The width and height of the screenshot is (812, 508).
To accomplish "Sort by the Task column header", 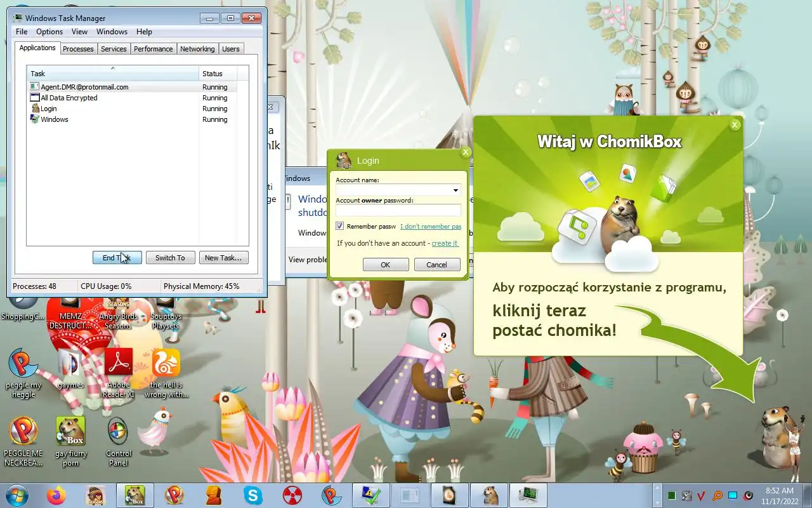I will pyautogui.click(x=113, y=73).
